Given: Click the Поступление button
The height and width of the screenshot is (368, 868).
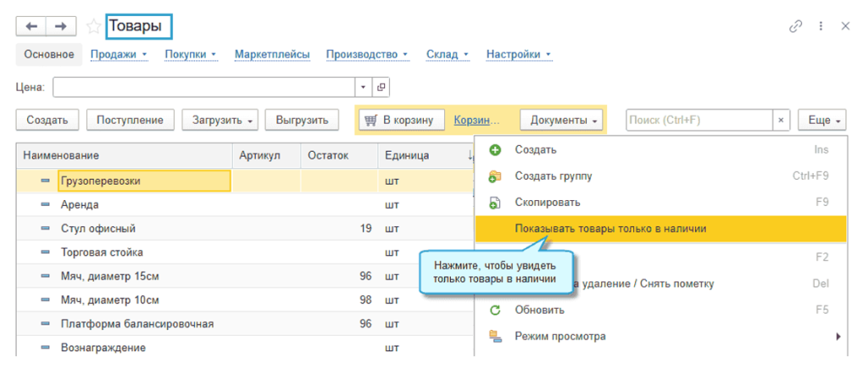Looking at the screenshot, I should tap(130, 120).
